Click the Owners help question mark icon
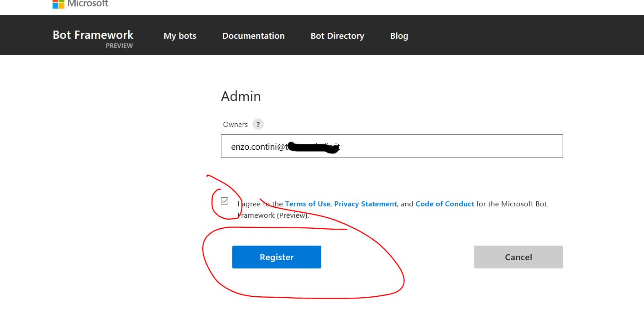The image size is (644, 331). tap(258, 124)
